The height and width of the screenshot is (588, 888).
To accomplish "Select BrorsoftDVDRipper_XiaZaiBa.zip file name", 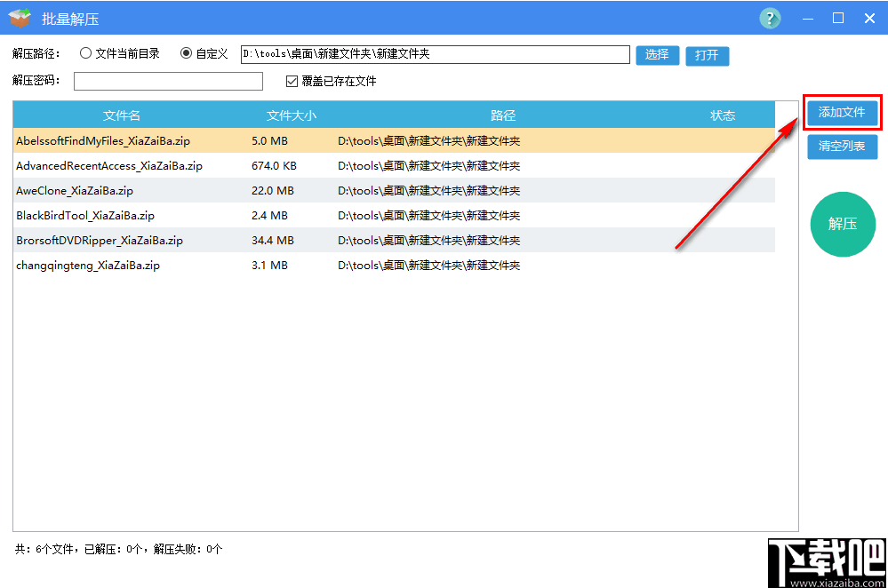I will (100, 241).
